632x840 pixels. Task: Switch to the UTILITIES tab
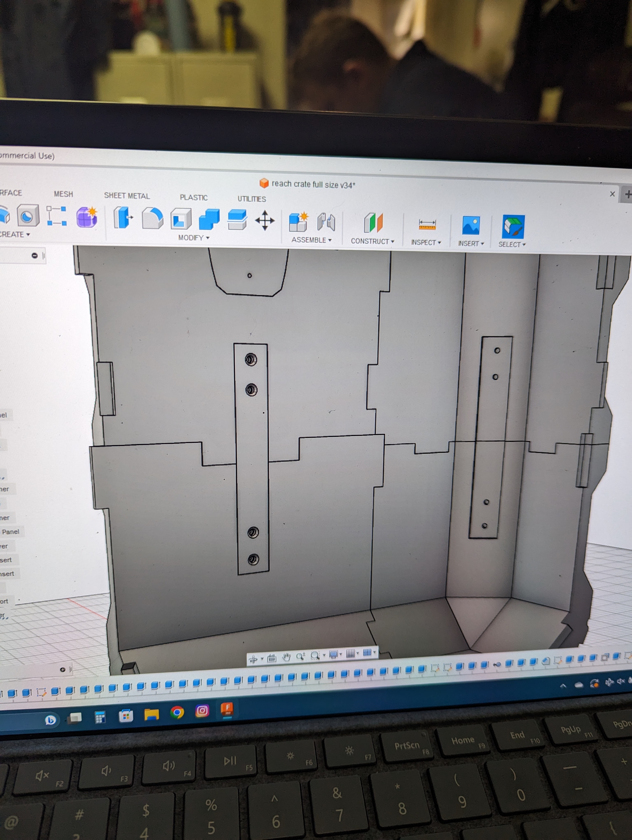pyautogui.click(x=252, y=199)
